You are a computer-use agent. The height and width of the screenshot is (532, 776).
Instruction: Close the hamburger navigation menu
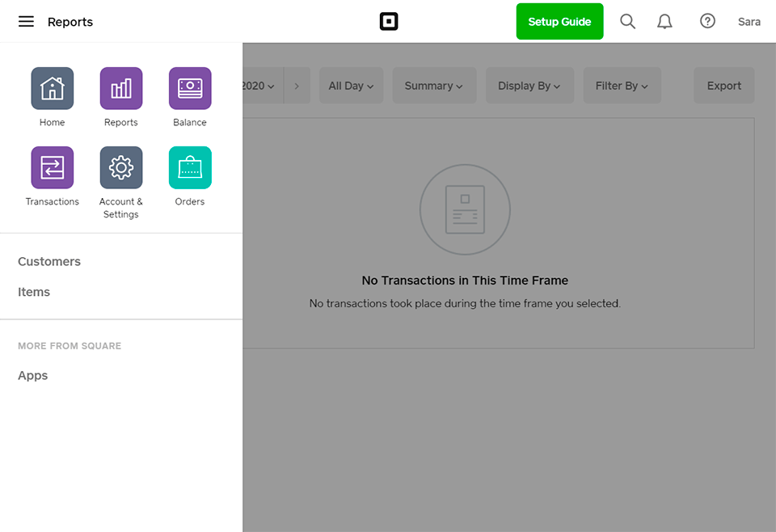[x=26, y=21]
